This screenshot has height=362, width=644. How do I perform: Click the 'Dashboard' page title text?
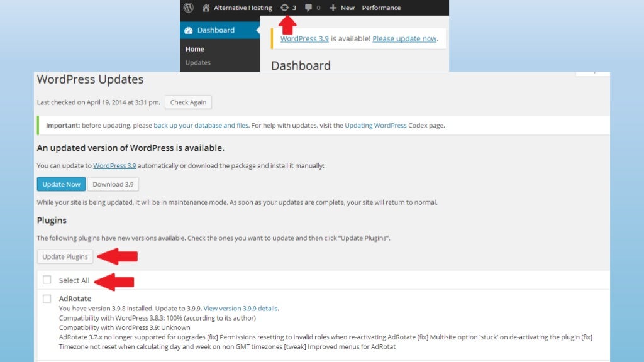(301, 65)
